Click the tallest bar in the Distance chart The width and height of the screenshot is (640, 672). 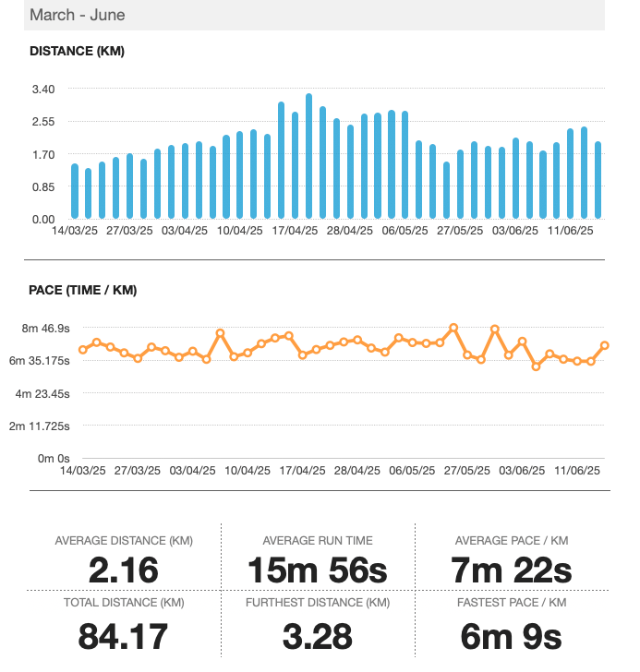point(308,157)
